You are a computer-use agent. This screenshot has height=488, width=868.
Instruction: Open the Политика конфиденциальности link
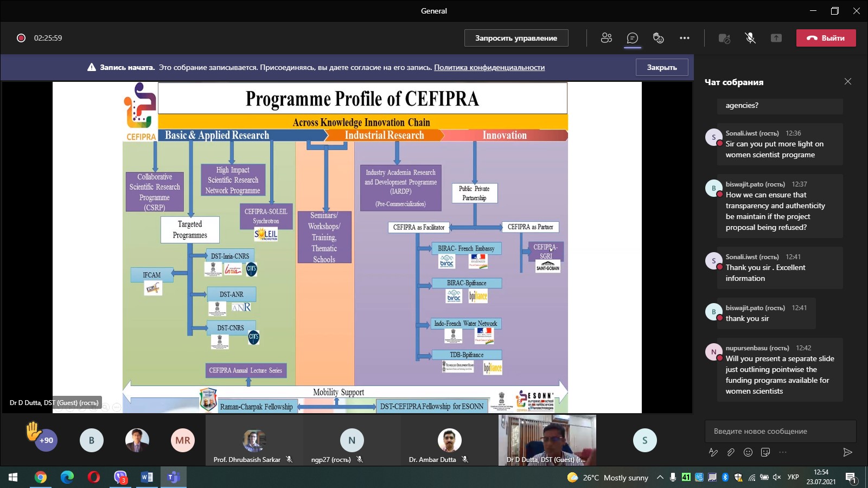[489, 68]
